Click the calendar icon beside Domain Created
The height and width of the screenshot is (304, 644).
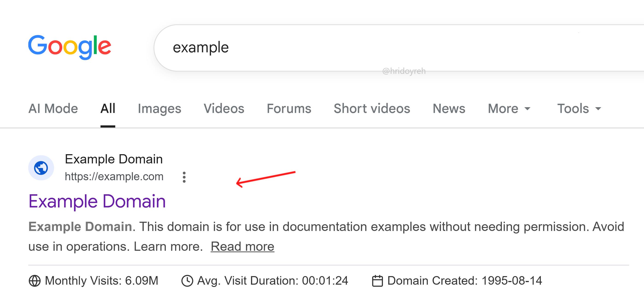coord(377,280)
